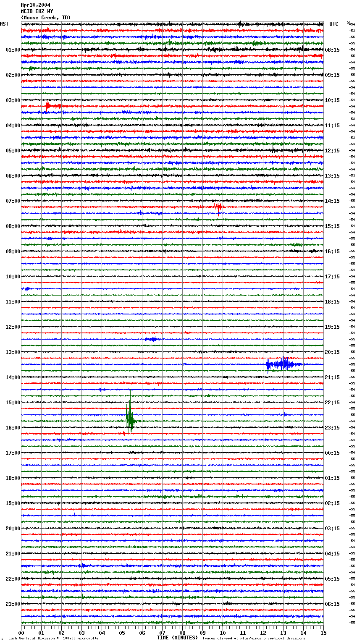Click the minute tick label '10'

223,633
